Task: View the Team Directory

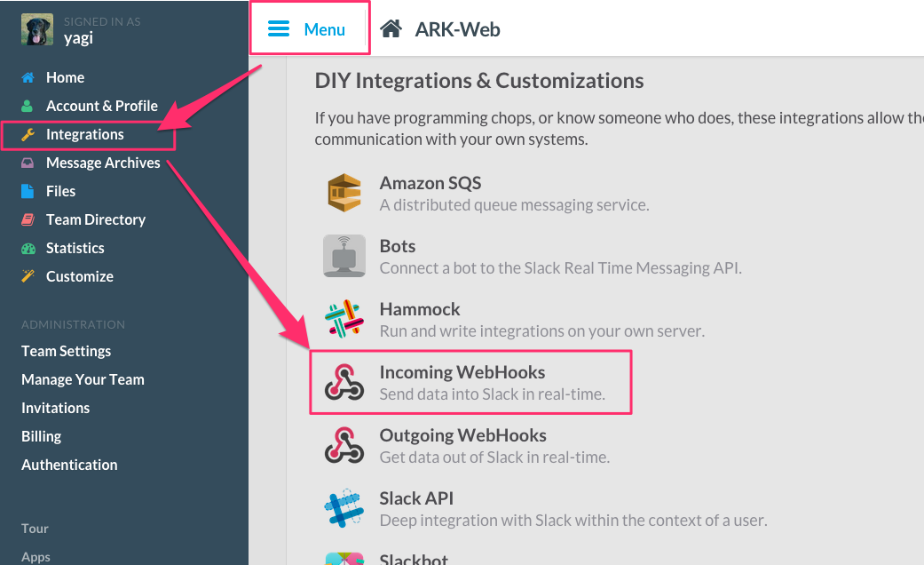Action: pyautogui.click(x=95, y=219)
